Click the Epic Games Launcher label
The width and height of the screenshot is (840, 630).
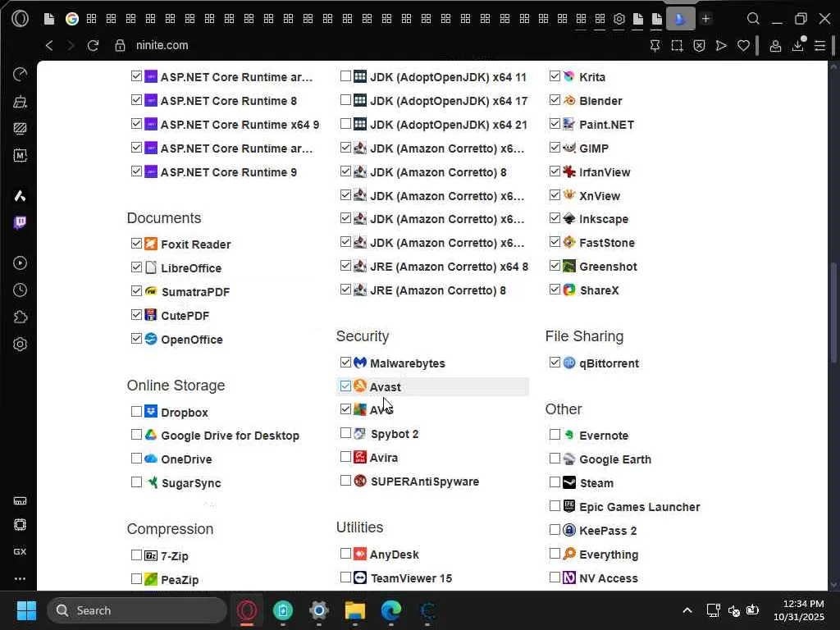tap(640, 507)
